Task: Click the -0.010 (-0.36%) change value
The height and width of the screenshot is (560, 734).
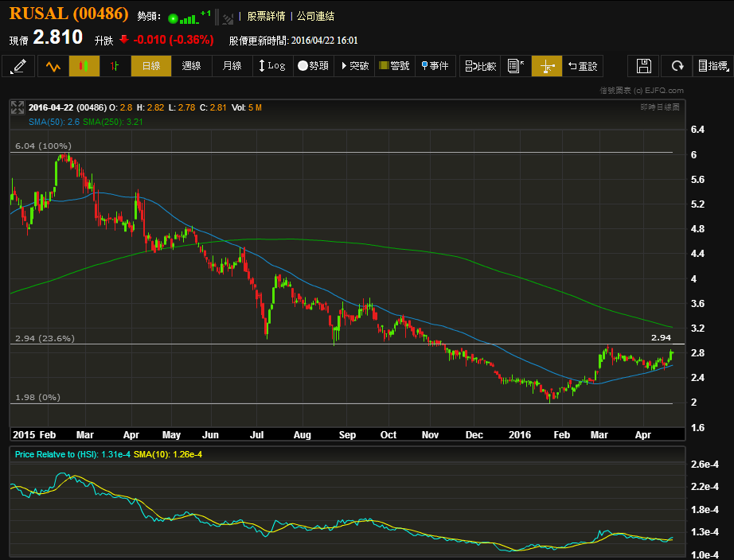Action: (x=174, y=40)
